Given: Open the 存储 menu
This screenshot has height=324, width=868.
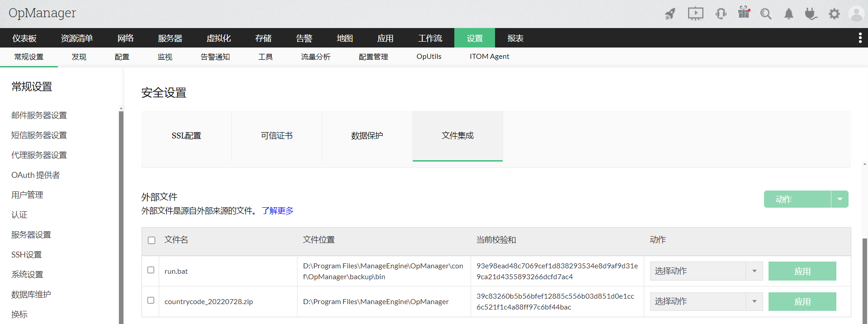Looking at the screenshot, I should pos(264,38).
